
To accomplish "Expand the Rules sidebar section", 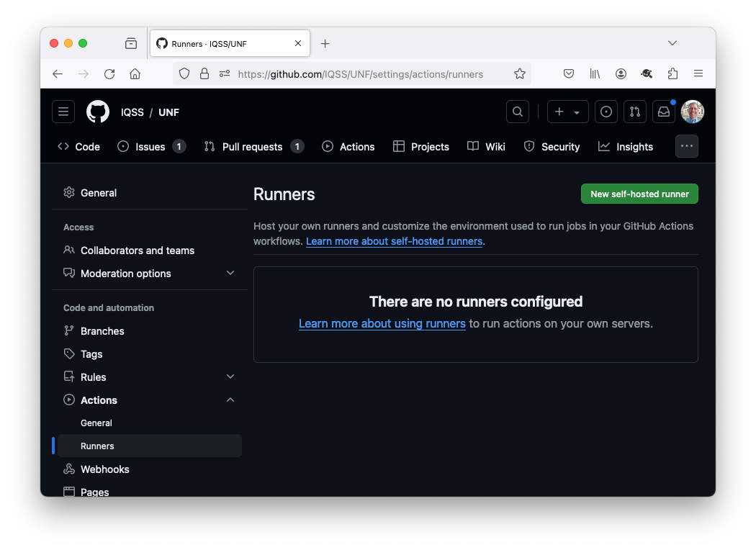I will pos(230,377).
